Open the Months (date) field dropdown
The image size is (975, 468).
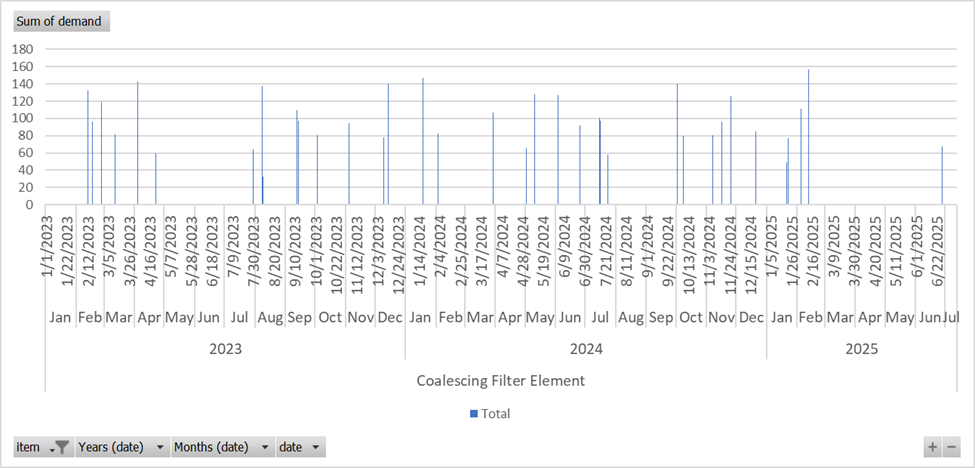pos(265,447)
